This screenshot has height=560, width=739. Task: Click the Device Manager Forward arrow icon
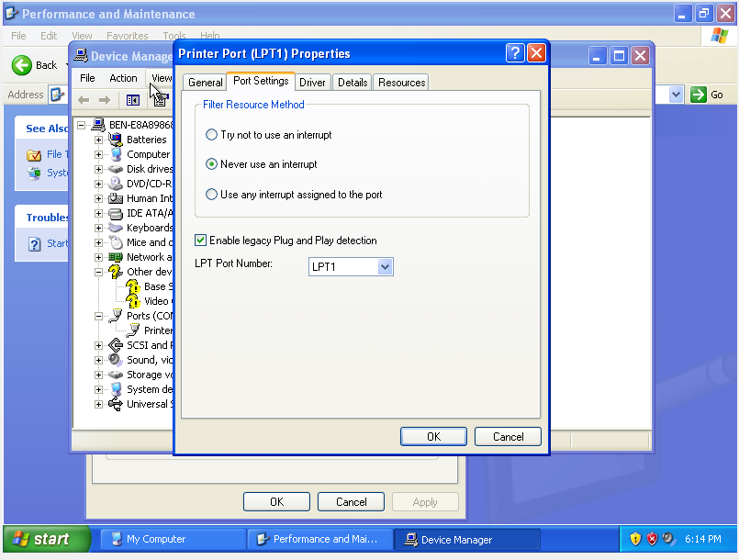point(105,100)
